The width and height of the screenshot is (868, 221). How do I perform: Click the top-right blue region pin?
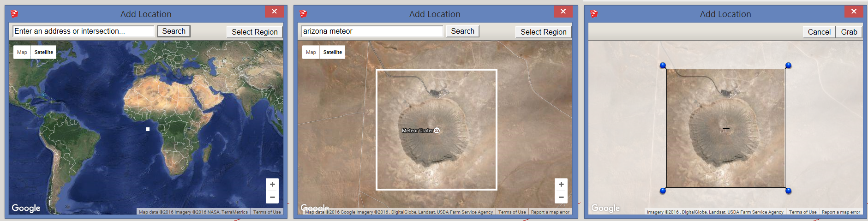click(x=788, y=66)
